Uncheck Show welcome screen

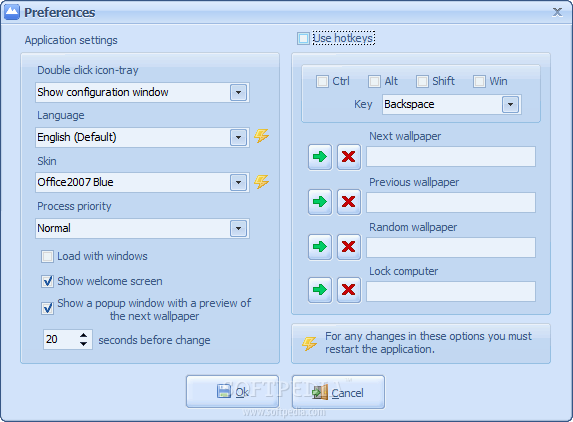click(47, 281)
